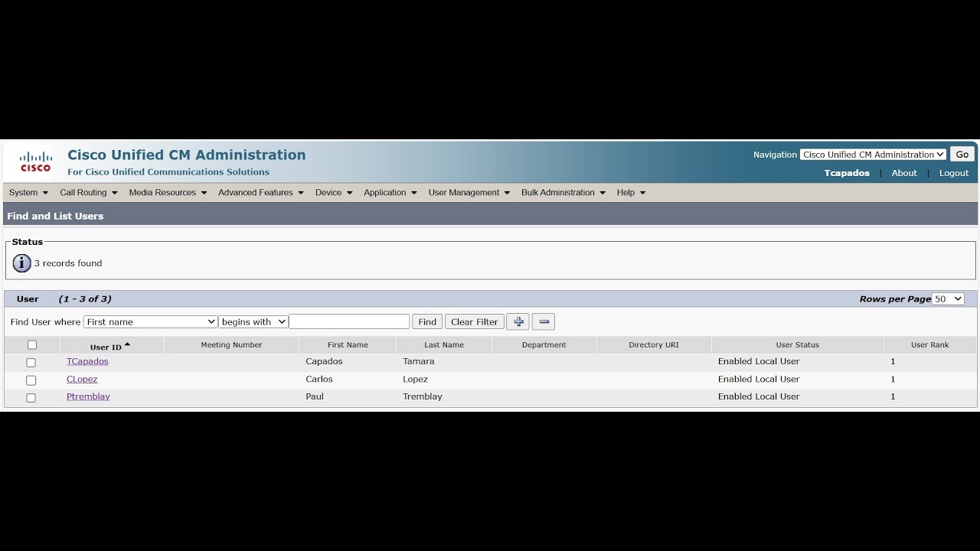This screenshot has height=551, width=980.
Task: Click the Logout link
Action: click(x=954, y=173)
